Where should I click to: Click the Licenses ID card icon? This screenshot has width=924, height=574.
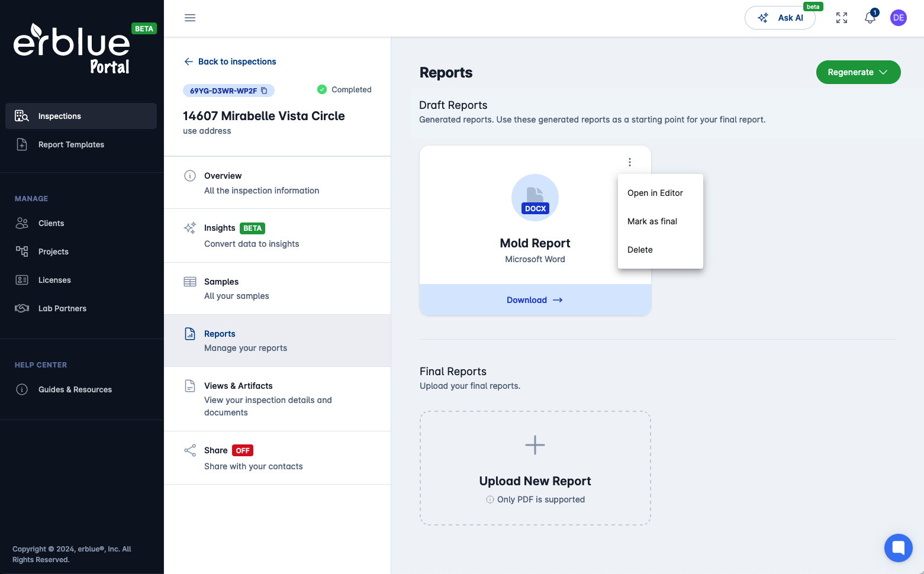point(22,280)
